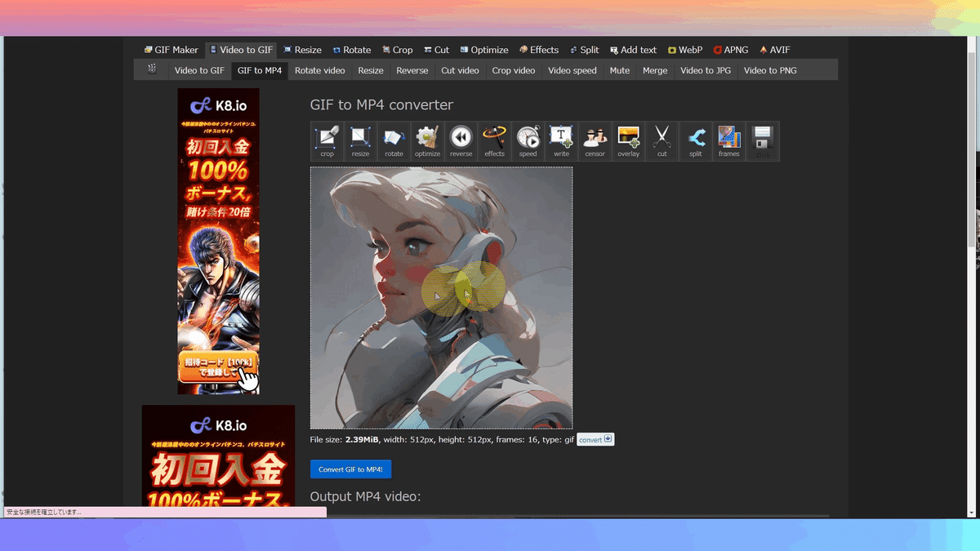
Task: Go to Optimize in the top menu
Action: pyautogui.click(x=483, y=50)
